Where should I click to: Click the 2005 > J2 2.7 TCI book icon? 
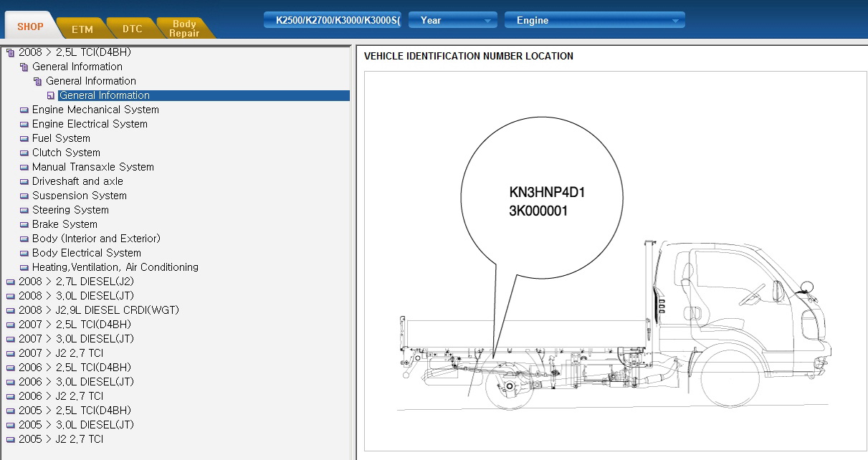(10, 439)
